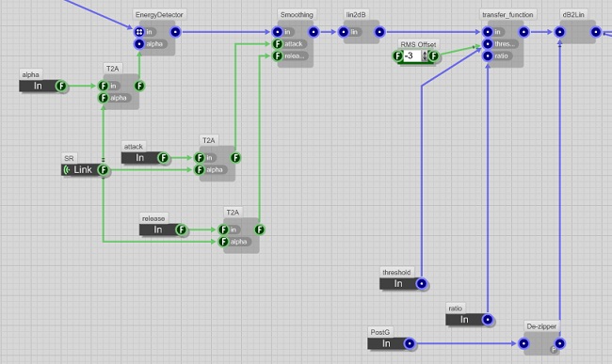Click the lin2dB output port

click(x=379, y=32)
